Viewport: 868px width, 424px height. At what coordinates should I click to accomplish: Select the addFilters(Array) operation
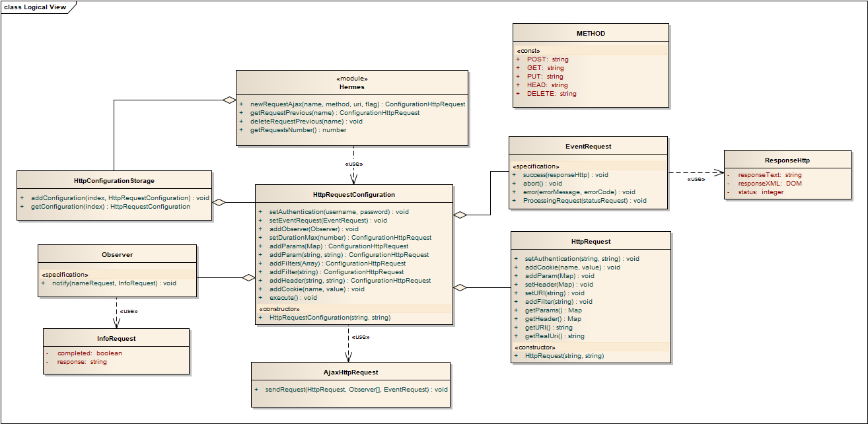tap(338, 264)
